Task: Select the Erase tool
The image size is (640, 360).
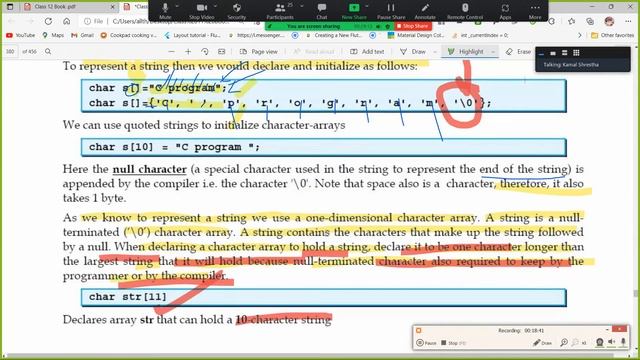Action: pyautogui.click(x=518, y=51)
